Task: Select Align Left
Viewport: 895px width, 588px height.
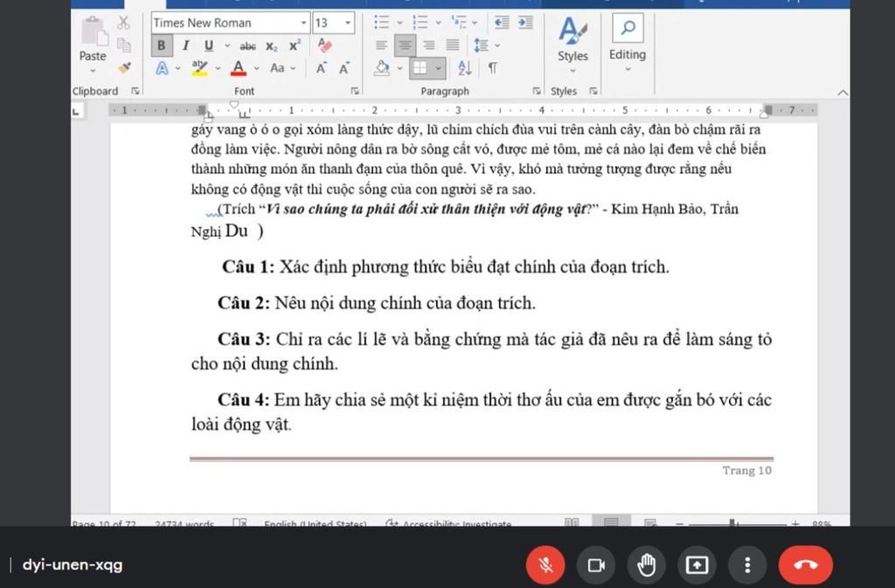Action: (381, 45)
